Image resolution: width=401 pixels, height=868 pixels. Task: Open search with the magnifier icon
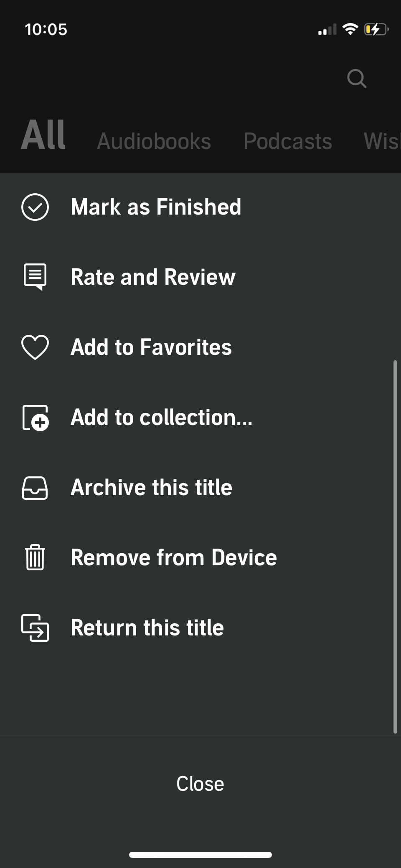357,78
